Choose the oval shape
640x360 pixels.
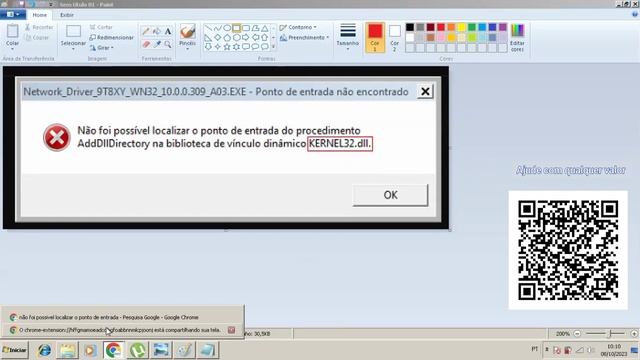point(227,28)
